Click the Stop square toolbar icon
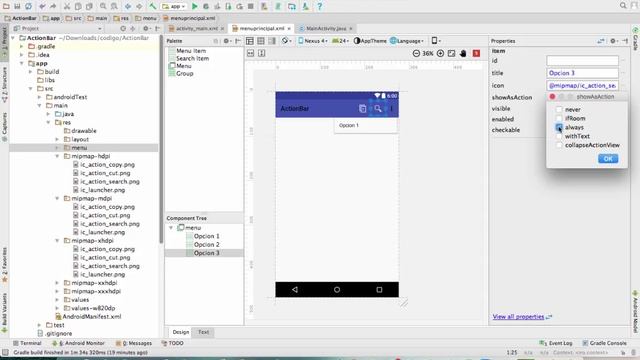The height and width of the screenshot is (360, 640). coord(251,6)
